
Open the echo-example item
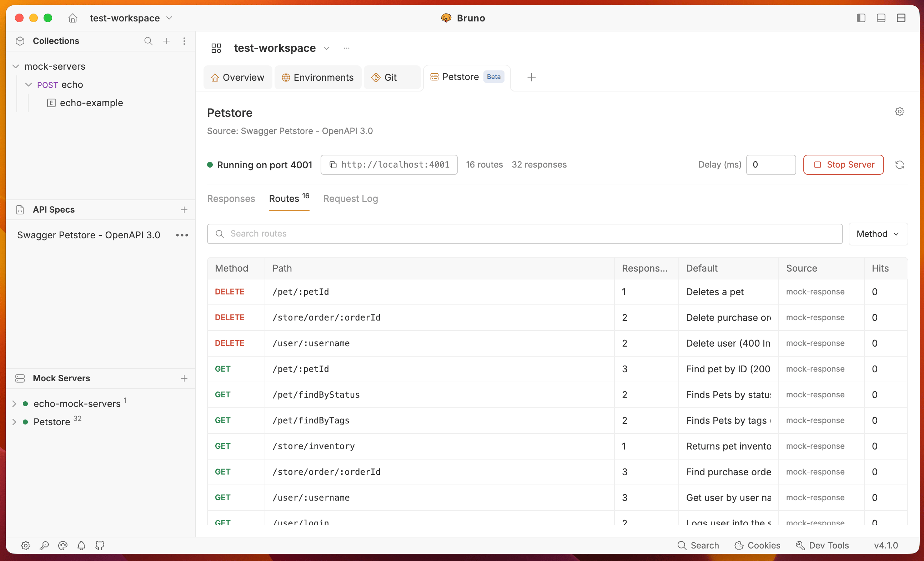(91, 103)
